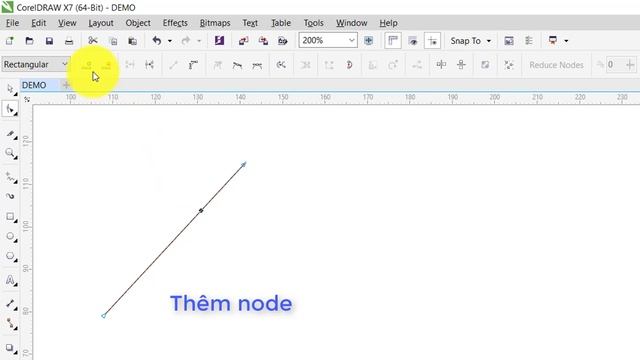Click the Align Nodes icon
This screenshot has height=360, width=640.
(417, 65)
